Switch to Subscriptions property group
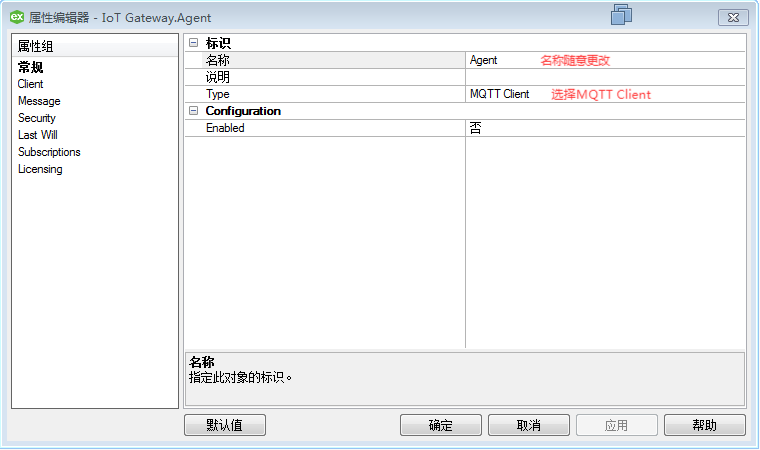Image resolution: width=760 pixels, height=450 pixels. [x=49, y=152]
